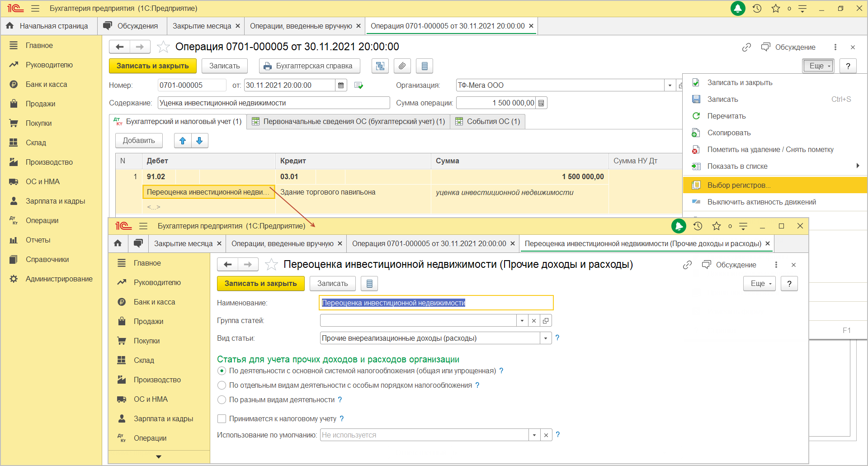The image size is (868, 466).
Task: Expand Группа статей dropdown
Action: [522, 321]
